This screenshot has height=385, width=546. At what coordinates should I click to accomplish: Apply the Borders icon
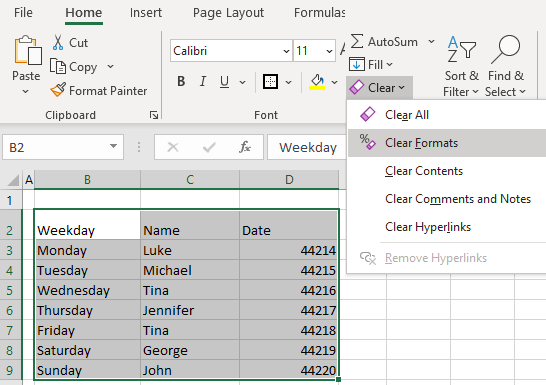click(x=270, y=82)
